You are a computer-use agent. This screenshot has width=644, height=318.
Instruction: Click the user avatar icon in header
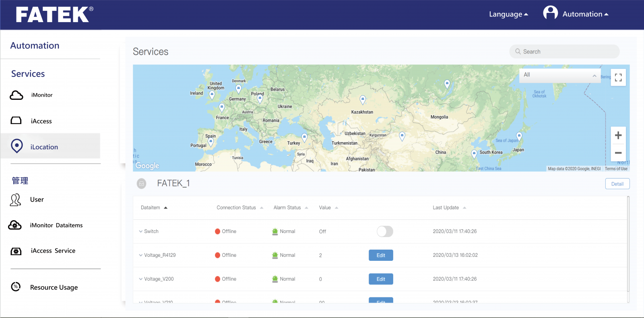550,13
